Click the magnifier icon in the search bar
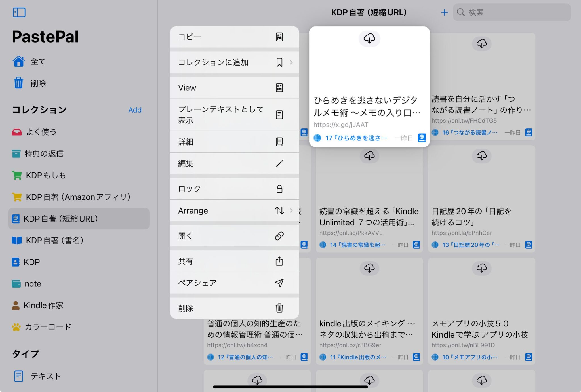The height and width of the screenshot is (392, 581). pyautogui.click(x=461, y=12)
